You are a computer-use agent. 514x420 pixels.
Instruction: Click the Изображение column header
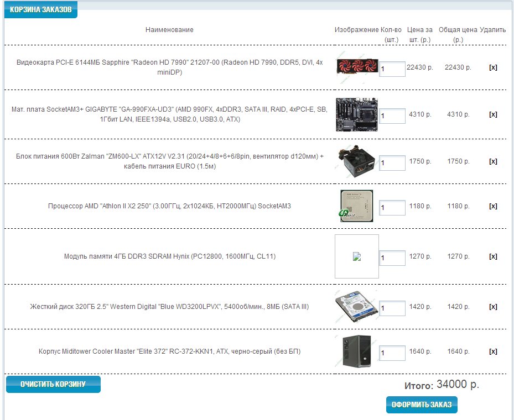point(357,30)
